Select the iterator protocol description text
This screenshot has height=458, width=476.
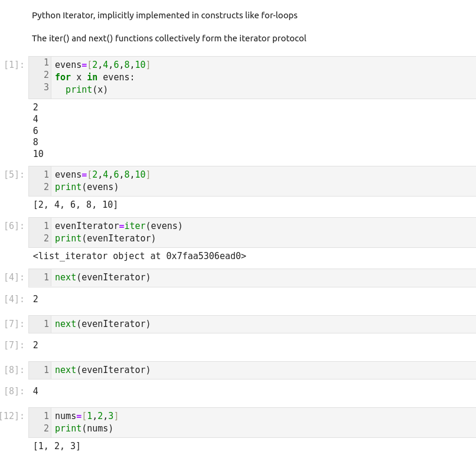click(x=169, y=38)
